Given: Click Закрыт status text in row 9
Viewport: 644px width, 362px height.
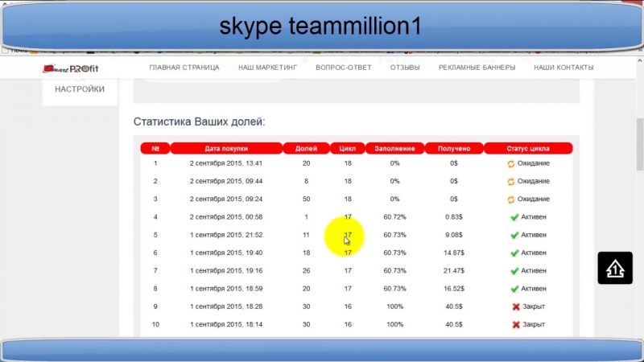Looking at the screenshot, I should 534,306.
